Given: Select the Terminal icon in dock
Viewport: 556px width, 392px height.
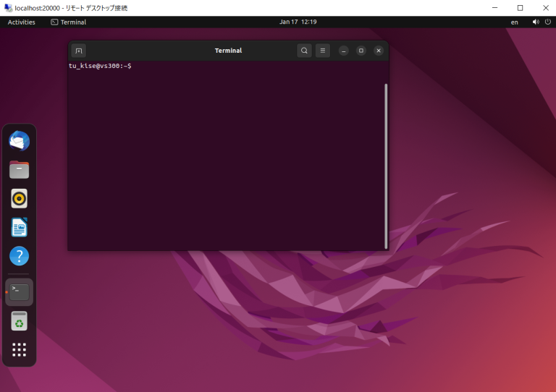Looking at the screenshot, I should coord(20,291).
